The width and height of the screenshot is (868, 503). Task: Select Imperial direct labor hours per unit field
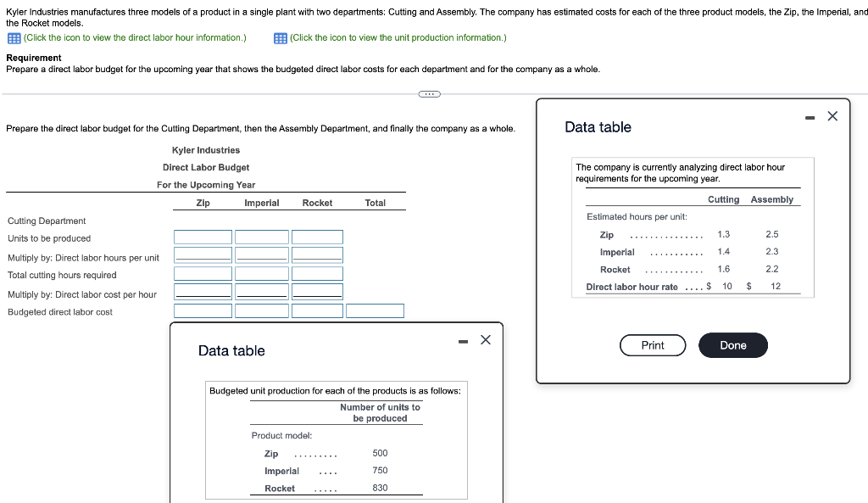tap(262, 254)
